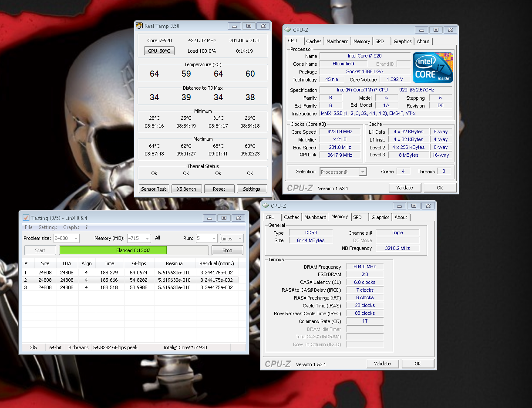Click '64-bit' in LinX status bar
This screenshot has width=532, height=408.
click(x=55, y=347)
